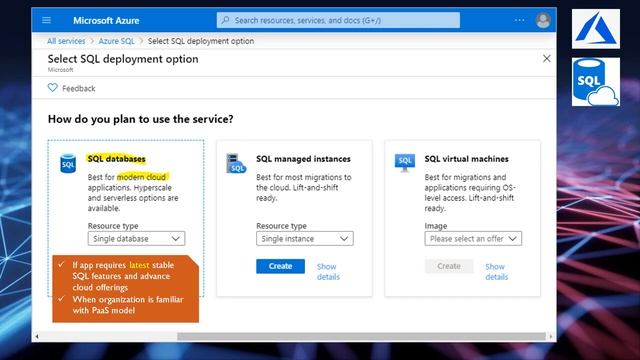
Task: Click Create under SQL virtual machines
Action: pyautogui.click(x=449, y=266)
